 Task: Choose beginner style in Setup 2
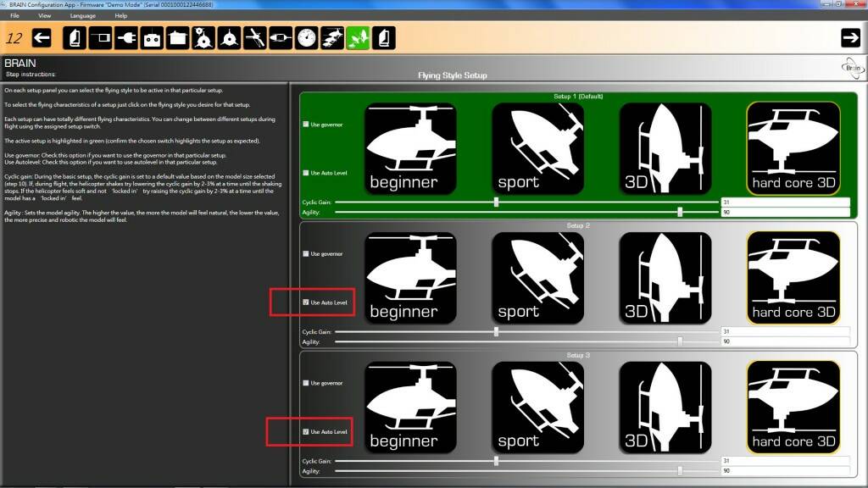410,278
